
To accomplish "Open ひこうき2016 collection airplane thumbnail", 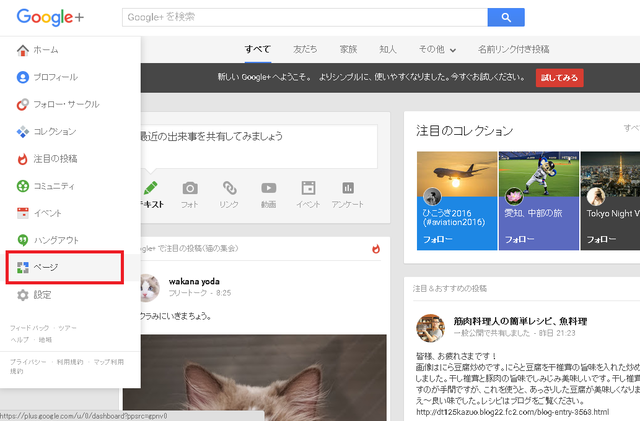I will tap(457, 174).
